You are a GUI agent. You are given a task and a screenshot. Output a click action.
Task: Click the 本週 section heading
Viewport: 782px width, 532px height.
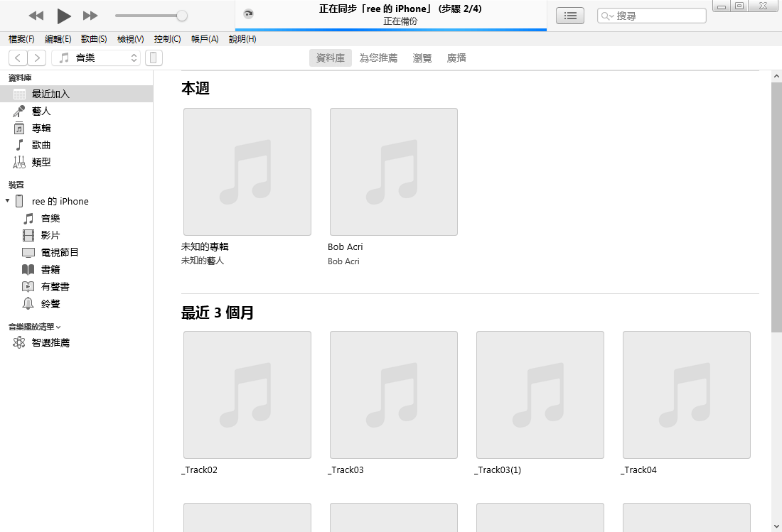tap(195, 88)
